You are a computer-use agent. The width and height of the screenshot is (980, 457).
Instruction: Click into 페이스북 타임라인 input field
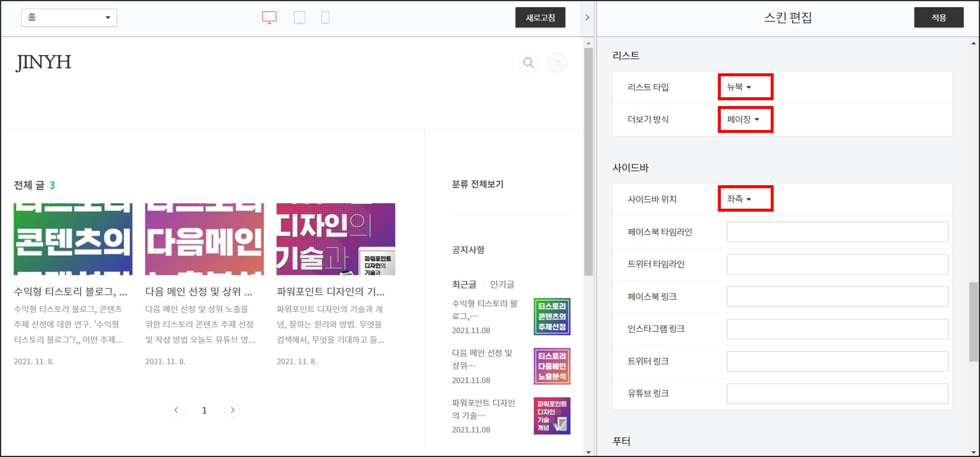[x=837, y=232]
